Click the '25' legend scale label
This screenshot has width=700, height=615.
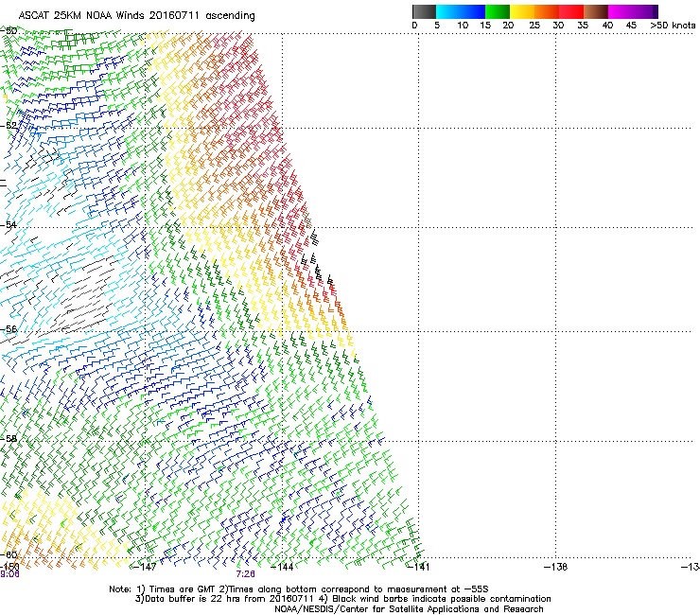[x=534, y=26]
